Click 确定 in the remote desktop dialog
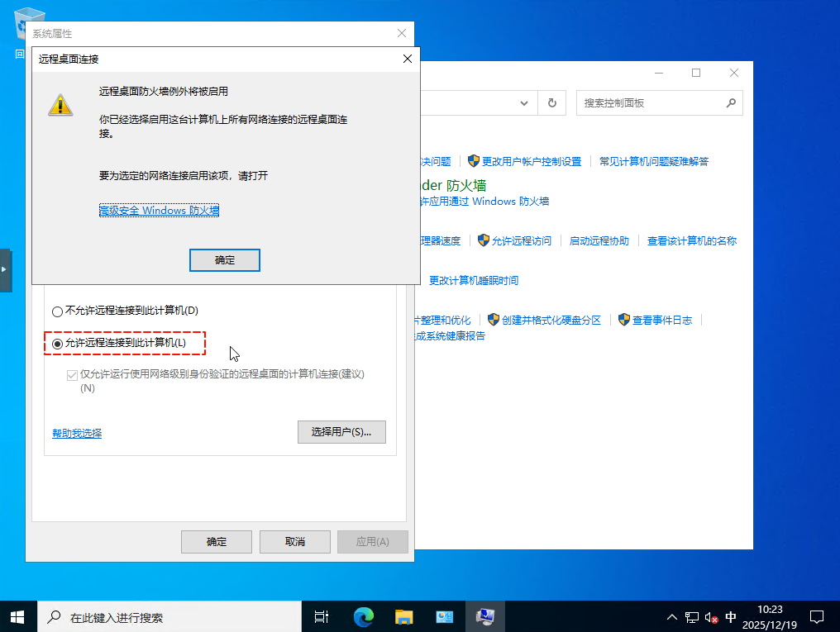840x632 pixels. tap(225, 260)
